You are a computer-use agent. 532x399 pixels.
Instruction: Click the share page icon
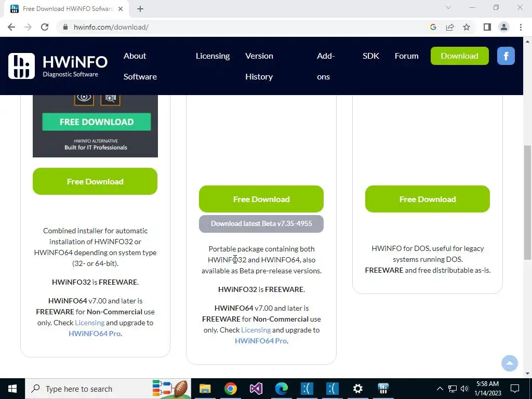[x=450, y=27]
